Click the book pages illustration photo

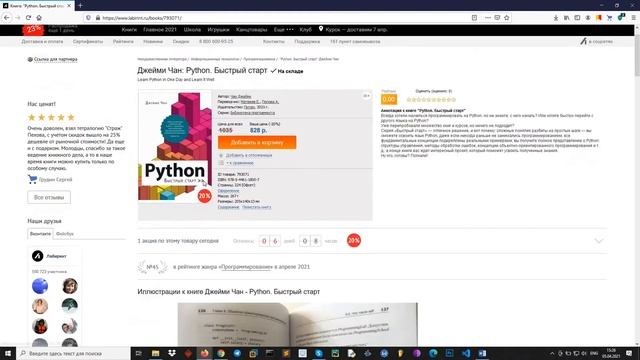tap(298, 324)
